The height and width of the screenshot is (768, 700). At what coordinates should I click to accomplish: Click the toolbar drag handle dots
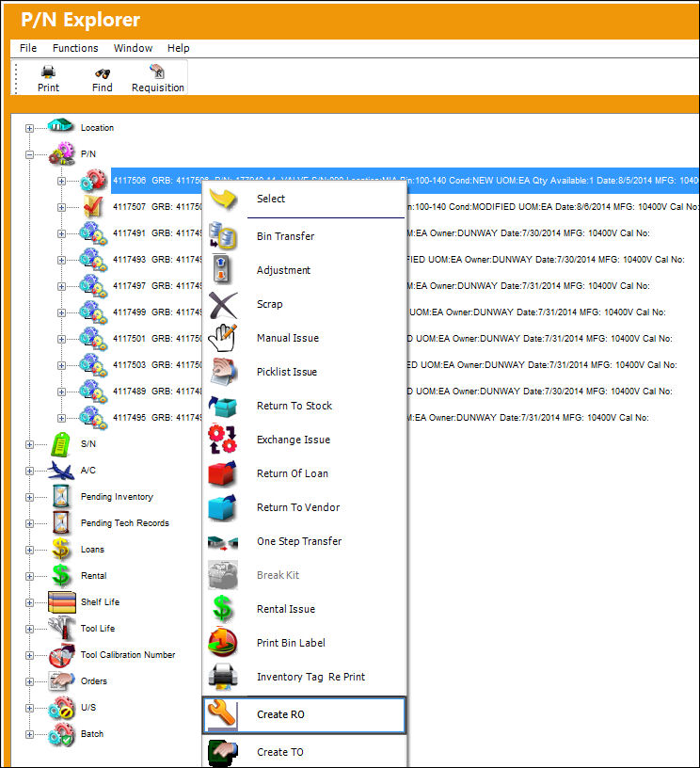[16, 77]
